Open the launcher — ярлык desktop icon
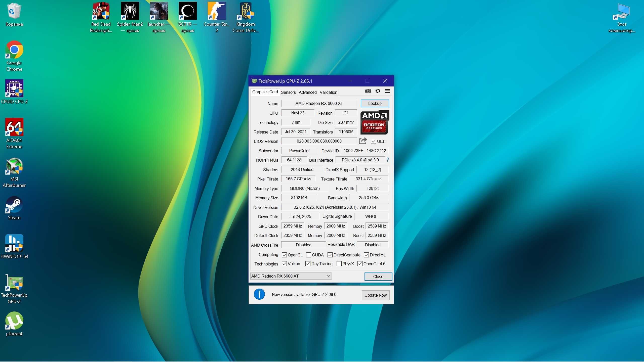This screenshot has height=362, width=644. pos(159,18)
